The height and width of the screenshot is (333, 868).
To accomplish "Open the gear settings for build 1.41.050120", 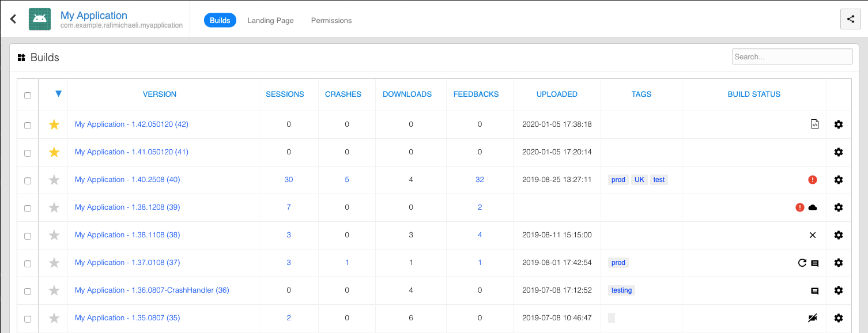I will (839, 152).
